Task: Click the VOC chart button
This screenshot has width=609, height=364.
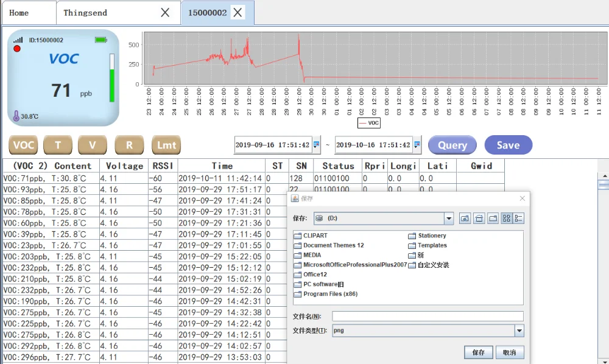Action: (23, 145)
